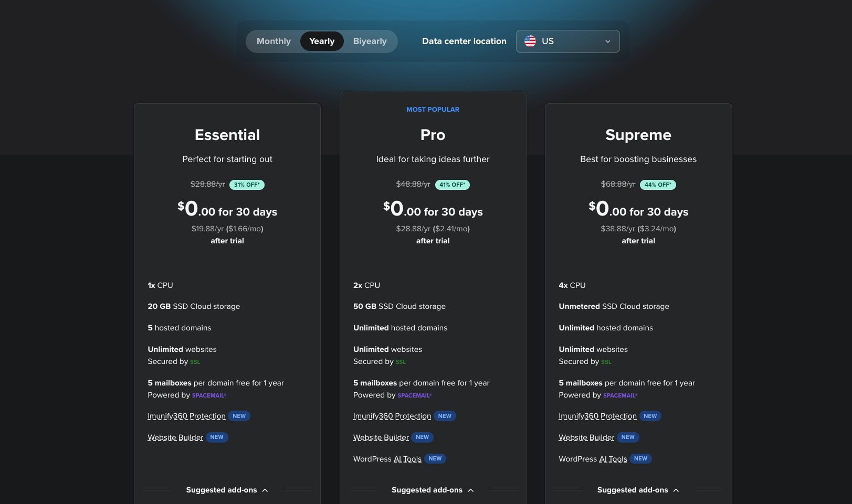Image resolution: width=852 pixels, height=504 pixels.
Task: Click the Website Builder link in Supreme plan
Action: (x=586, y=437)
